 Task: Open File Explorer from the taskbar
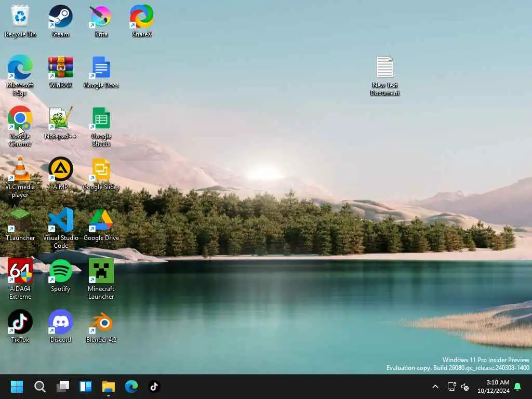point(109,387)
